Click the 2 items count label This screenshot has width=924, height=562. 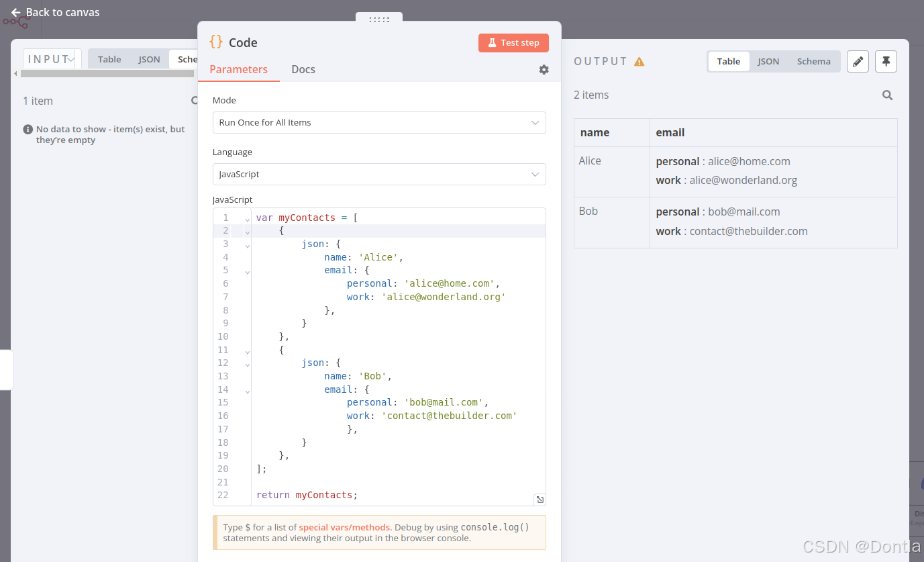tap(591, 95)
